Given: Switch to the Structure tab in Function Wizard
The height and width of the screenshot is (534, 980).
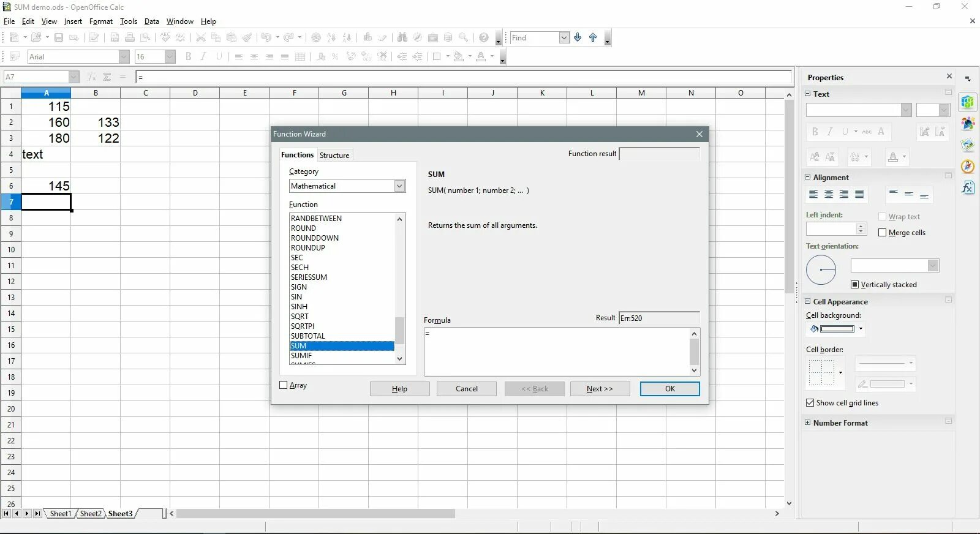Looking at the screenshot, I should (x=334, y=156).
